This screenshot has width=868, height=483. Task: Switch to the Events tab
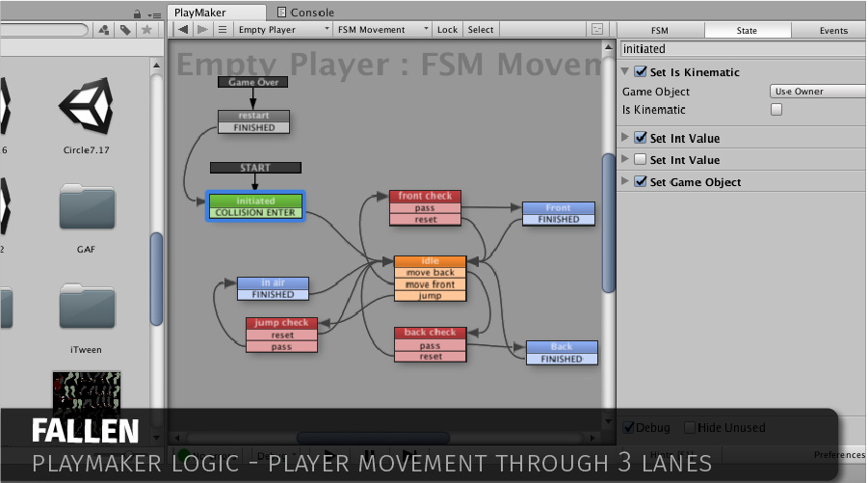point(833,31)
